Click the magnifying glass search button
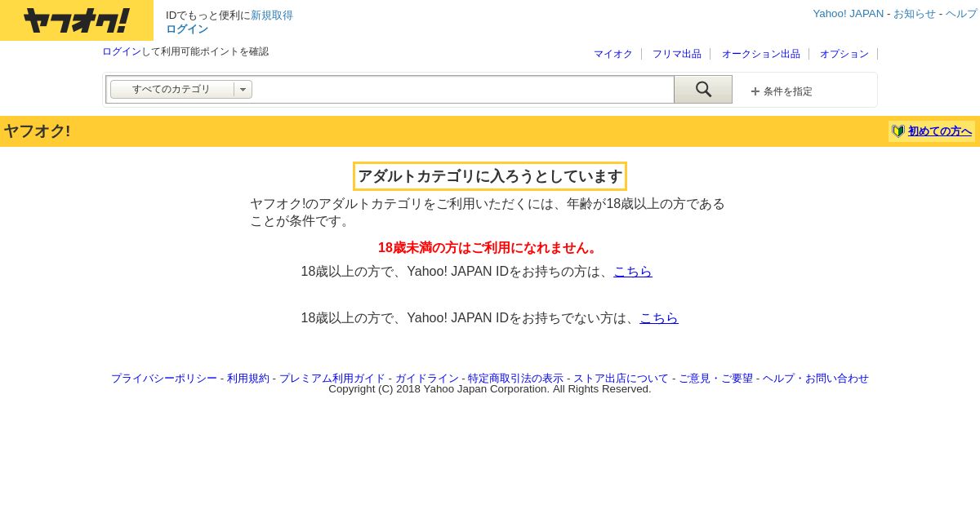980x514 pixels. coord(703,90)
